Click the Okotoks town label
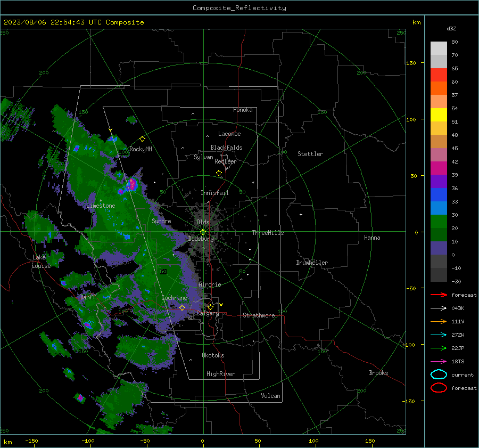 213,355
